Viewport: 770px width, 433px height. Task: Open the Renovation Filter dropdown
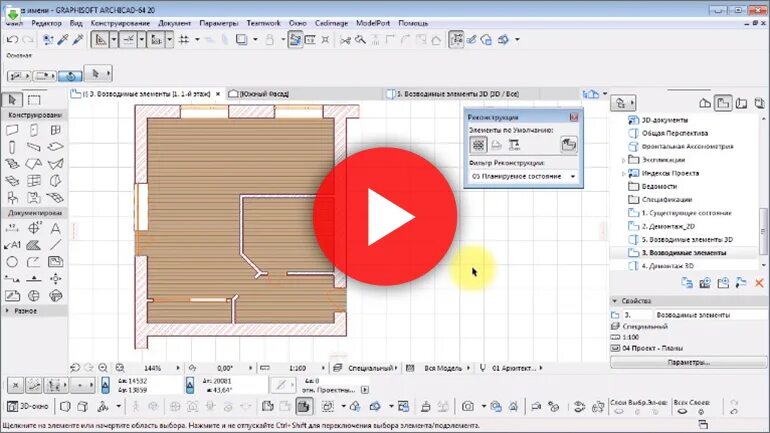click(523, 176)
